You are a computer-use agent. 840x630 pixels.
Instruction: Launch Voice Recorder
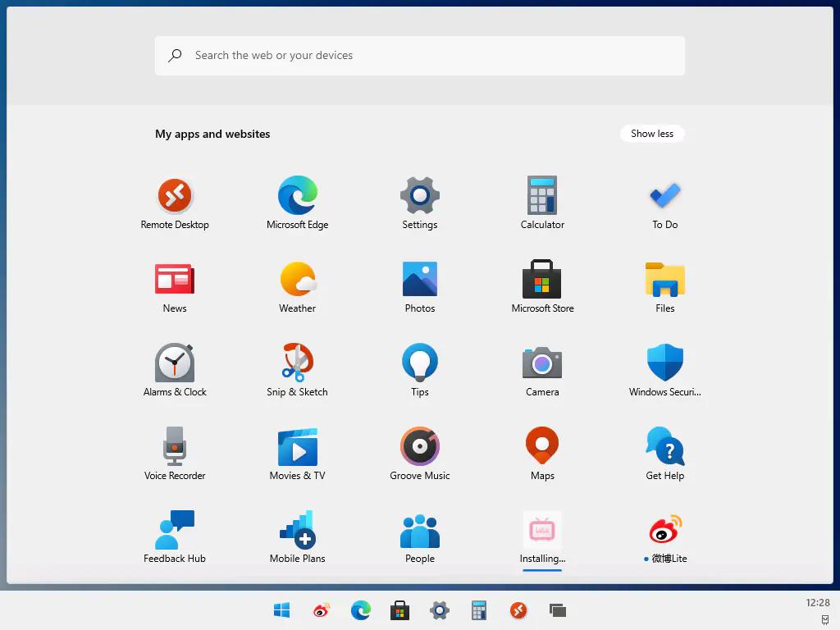pyautogui.click(x=175, y=446)
